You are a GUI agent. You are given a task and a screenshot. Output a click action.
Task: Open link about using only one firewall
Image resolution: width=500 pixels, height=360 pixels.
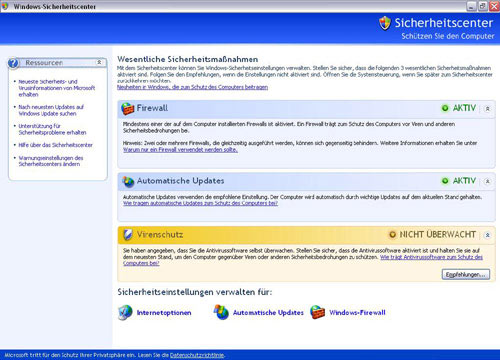[x=180, y=150]
